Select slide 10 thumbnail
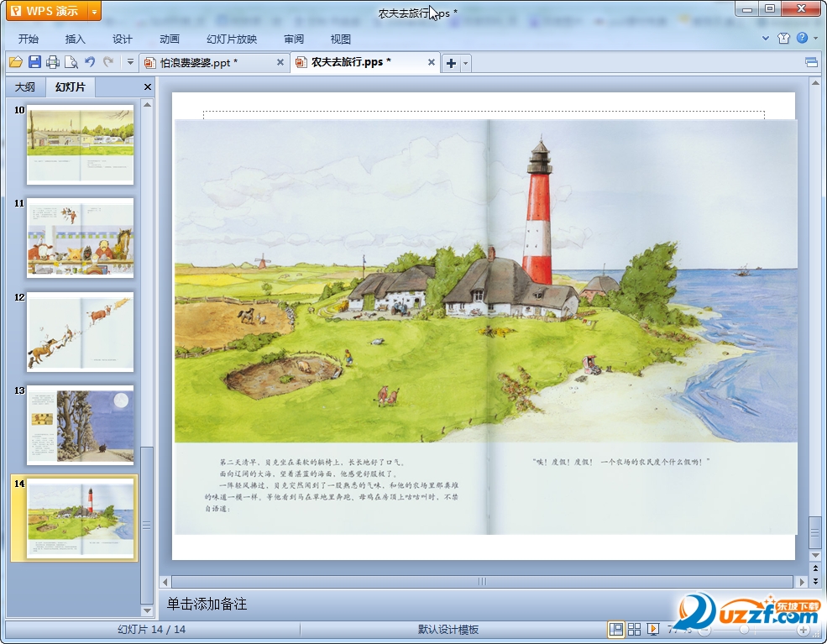The image size is (827, 644). (80, 144)
